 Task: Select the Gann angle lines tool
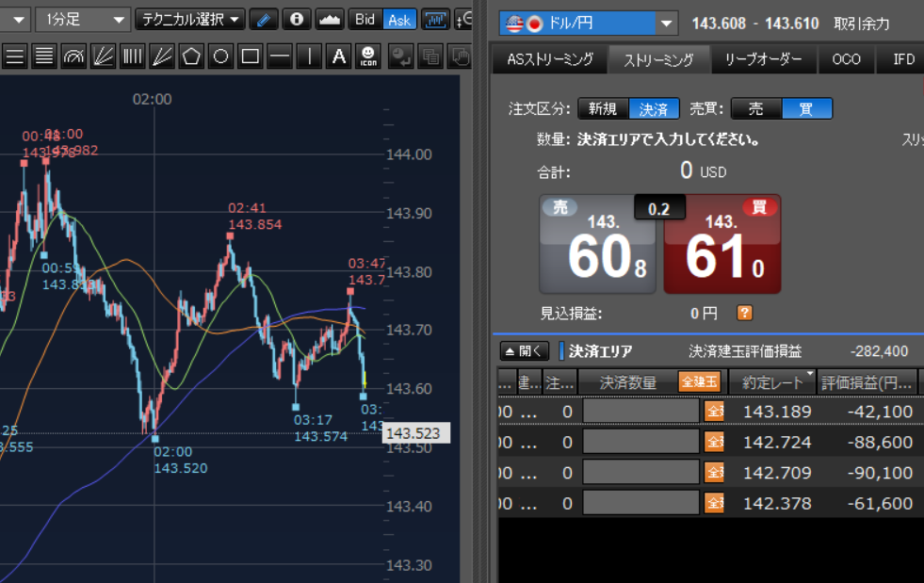coord(162,57)
